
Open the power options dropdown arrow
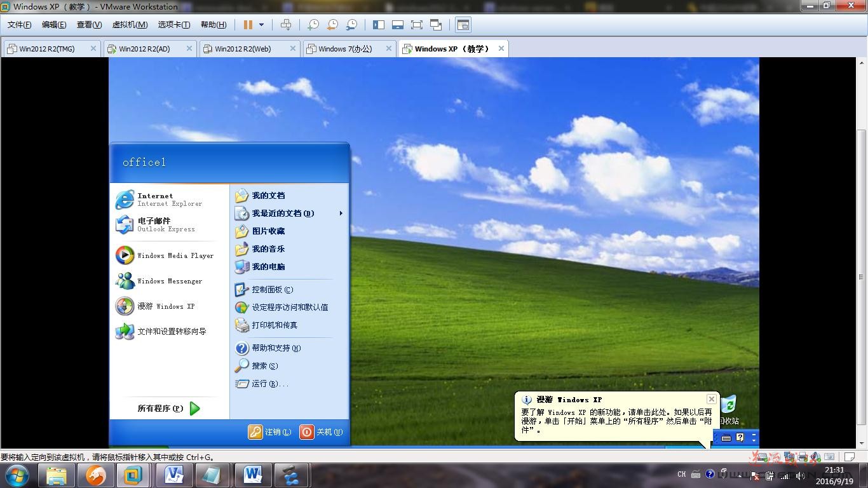(x=261, y=25)
